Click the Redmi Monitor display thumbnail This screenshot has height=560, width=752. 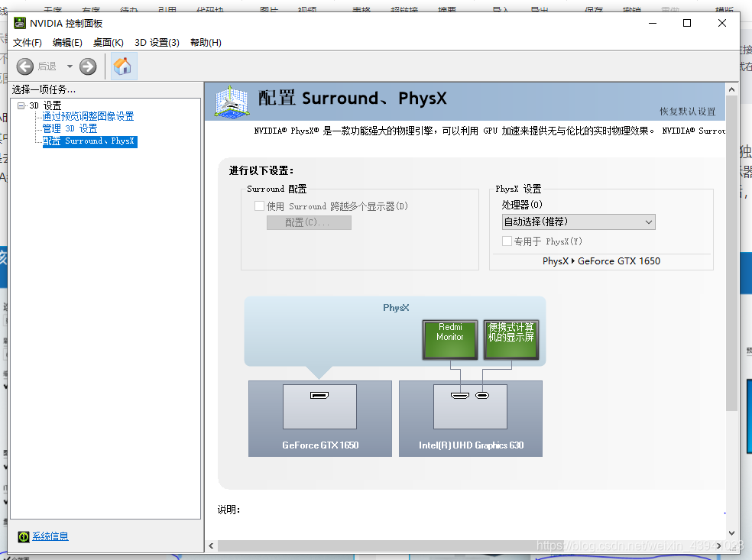(x=450, y=339)
